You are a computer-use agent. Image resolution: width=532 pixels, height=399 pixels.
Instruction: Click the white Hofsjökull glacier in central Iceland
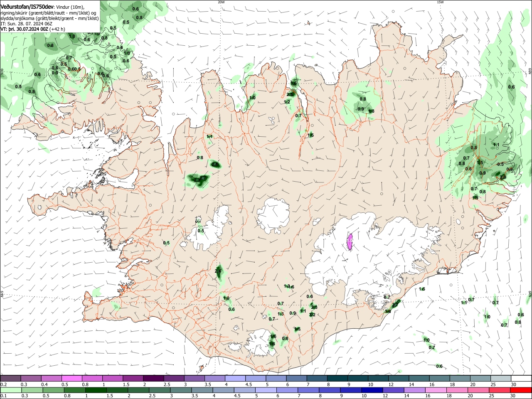273,216
